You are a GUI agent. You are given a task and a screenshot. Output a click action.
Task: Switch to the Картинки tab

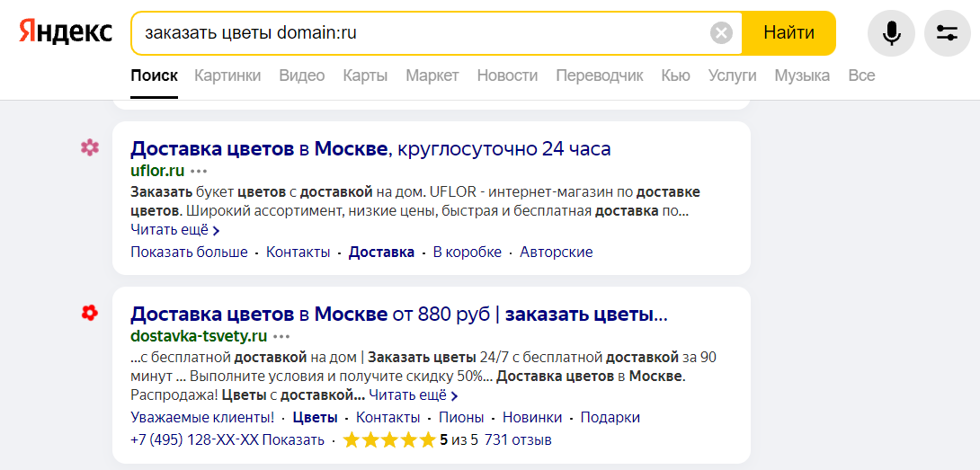(227, 76)
